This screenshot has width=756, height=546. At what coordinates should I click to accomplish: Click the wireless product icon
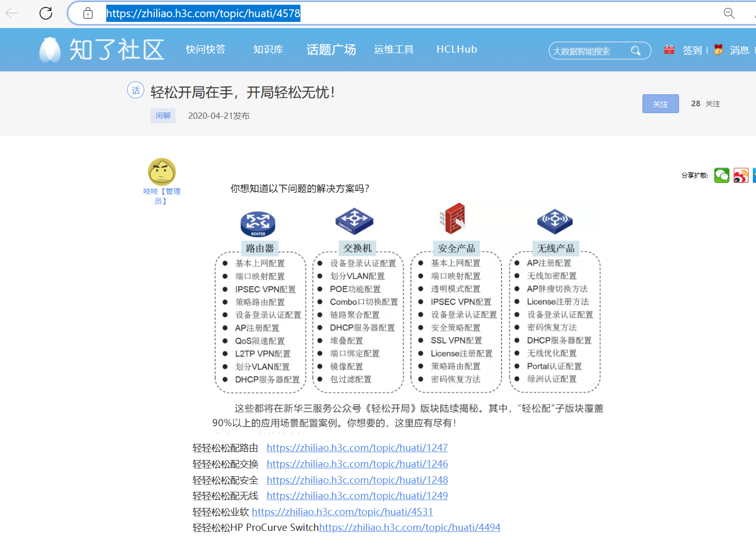(x=555, y=221)
